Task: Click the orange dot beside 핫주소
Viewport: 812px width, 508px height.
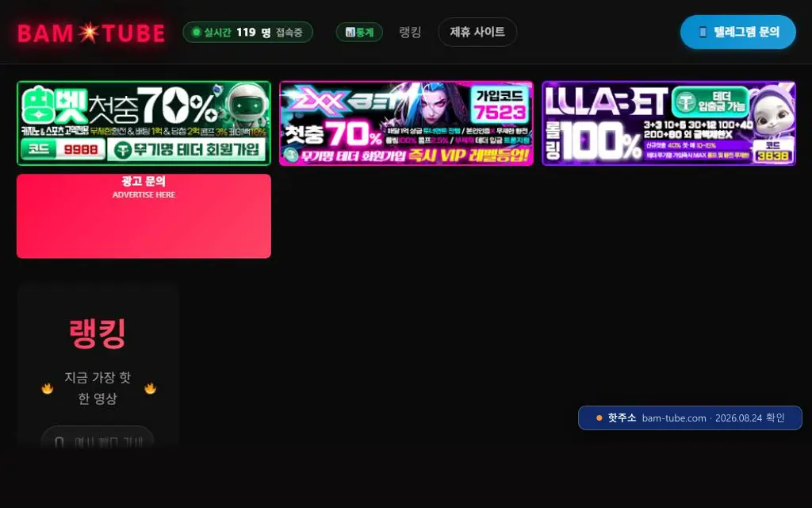Action: [599, 418]
